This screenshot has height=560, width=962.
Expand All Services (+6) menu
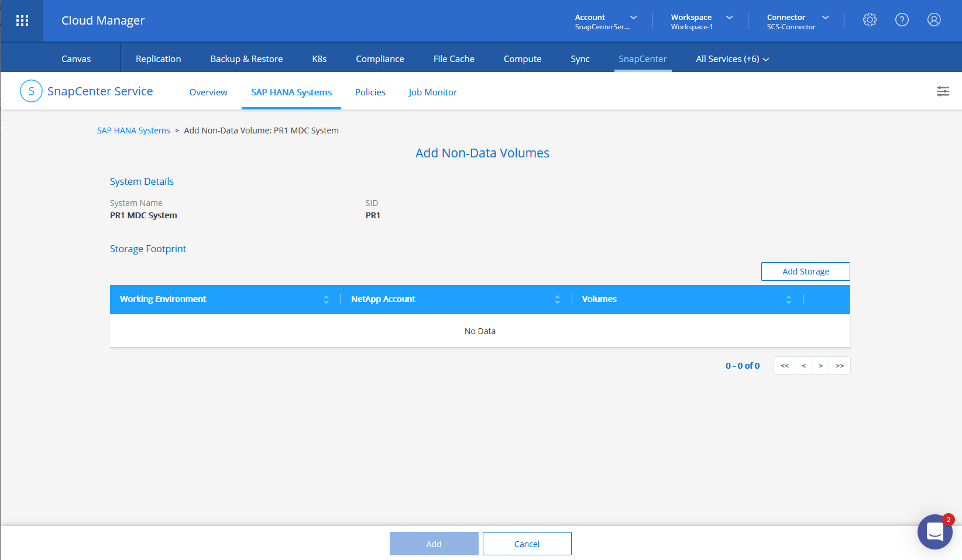732,59
